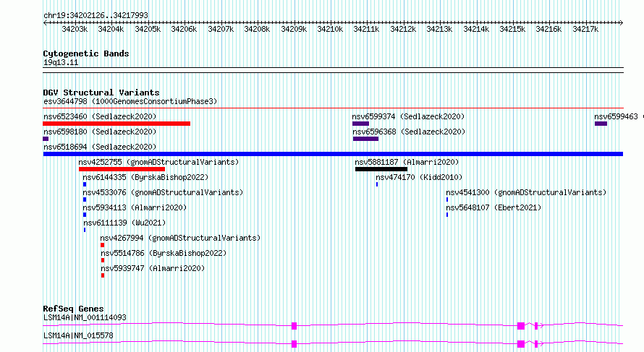Viewport: 644px width, 352px height.
Task: Click the ruler's left arrow end
Action: [45, 22]
